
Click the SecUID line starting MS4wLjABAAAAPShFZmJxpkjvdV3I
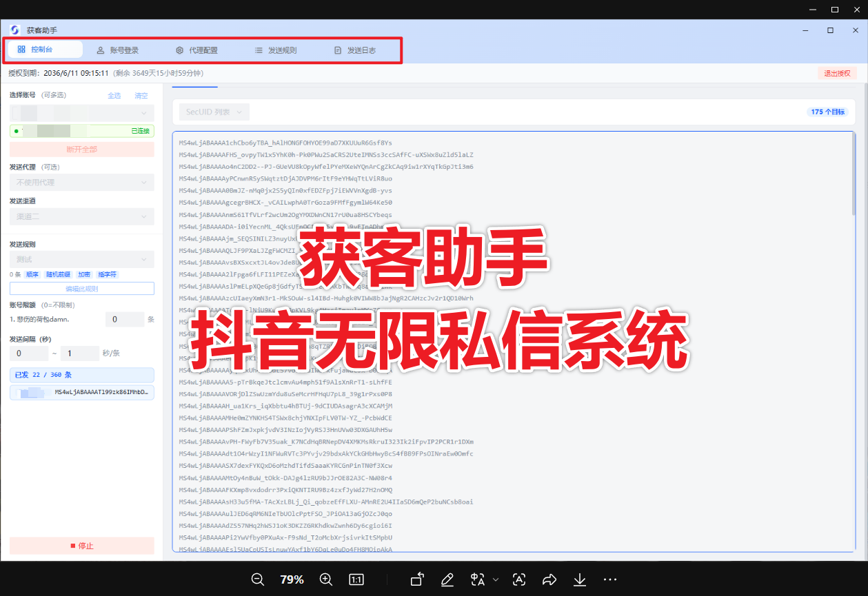285,429
